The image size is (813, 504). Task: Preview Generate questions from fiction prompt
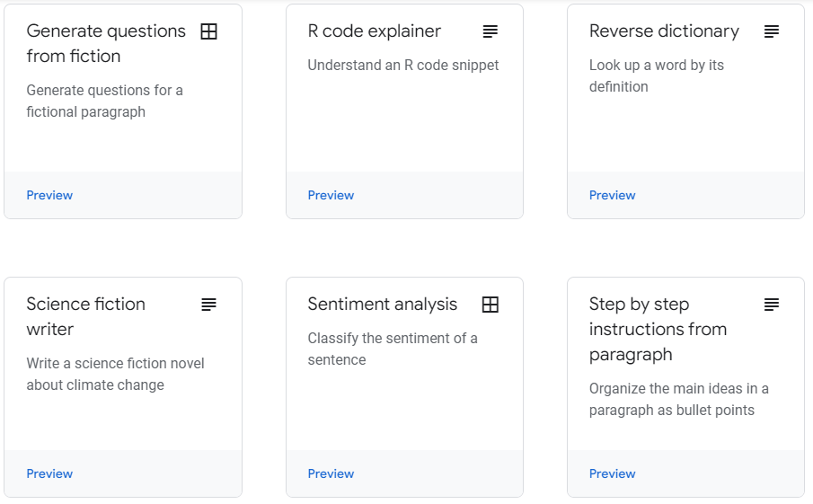[x=49, y=196]
